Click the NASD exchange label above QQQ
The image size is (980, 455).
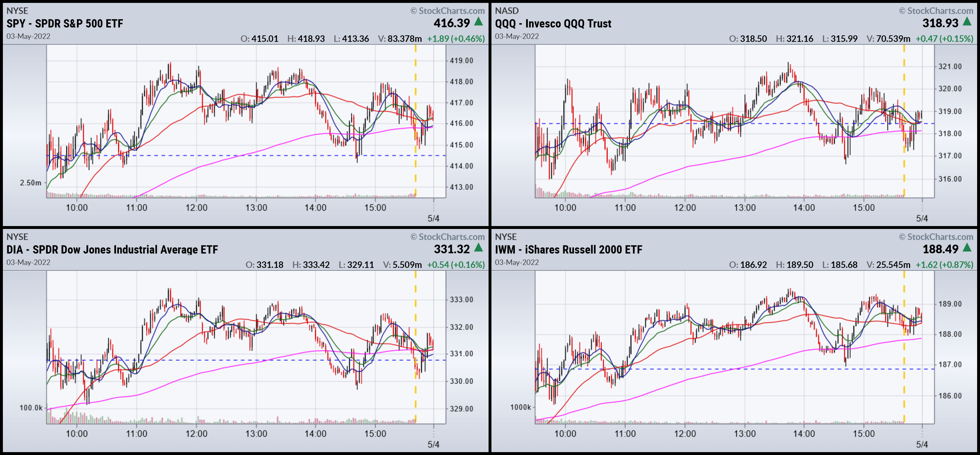[x=506, y=11]
